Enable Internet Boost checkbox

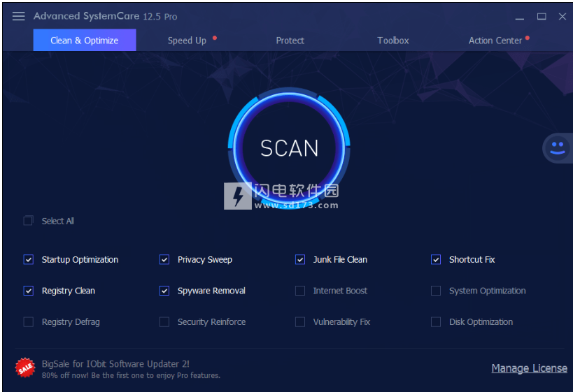pos(300,291)
